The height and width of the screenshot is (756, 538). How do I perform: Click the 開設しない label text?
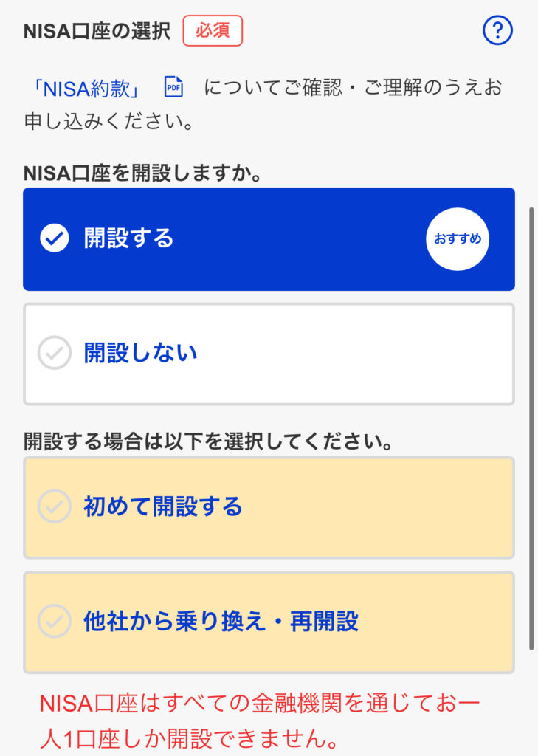coord(140,353)
